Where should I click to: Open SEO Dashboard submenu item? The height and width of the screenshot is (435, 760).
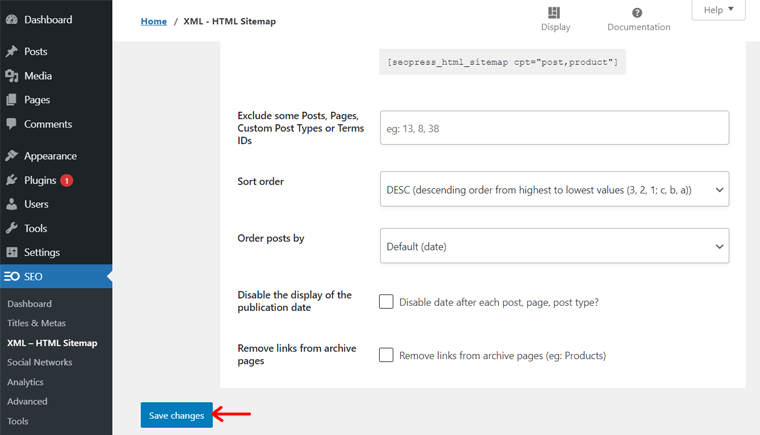pyautogui.click(x=30, y=304)
